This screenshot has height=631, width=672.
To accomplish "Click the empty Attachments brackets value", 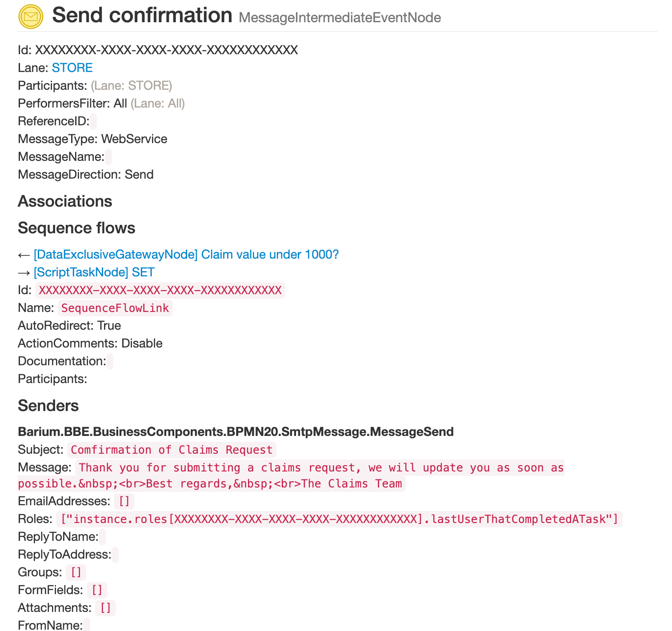I will click(x=105, y=608).
